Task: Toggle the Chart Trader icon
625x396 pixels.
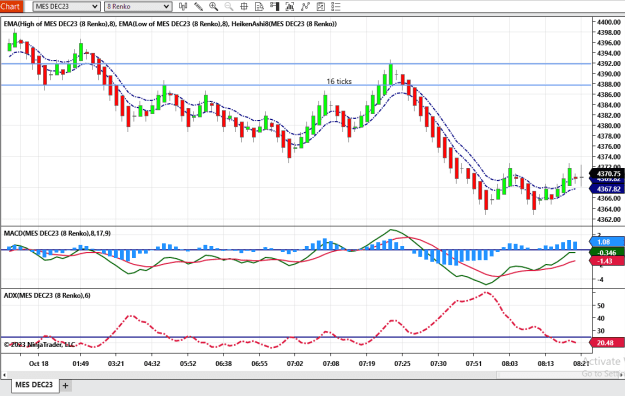Action: click(x=274, y=6)
